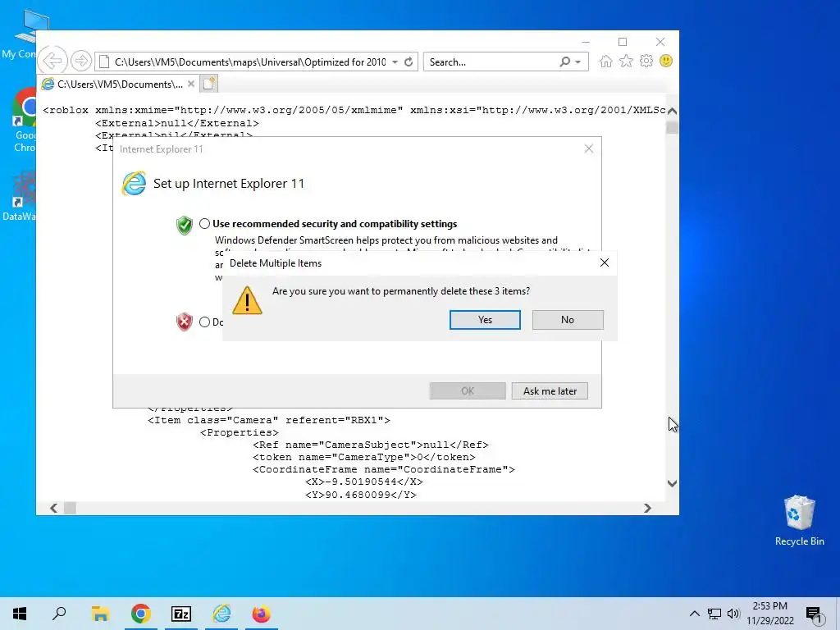
Task: Close the Set up Internet Explorer 11 dialog
Action: point(589,149)
